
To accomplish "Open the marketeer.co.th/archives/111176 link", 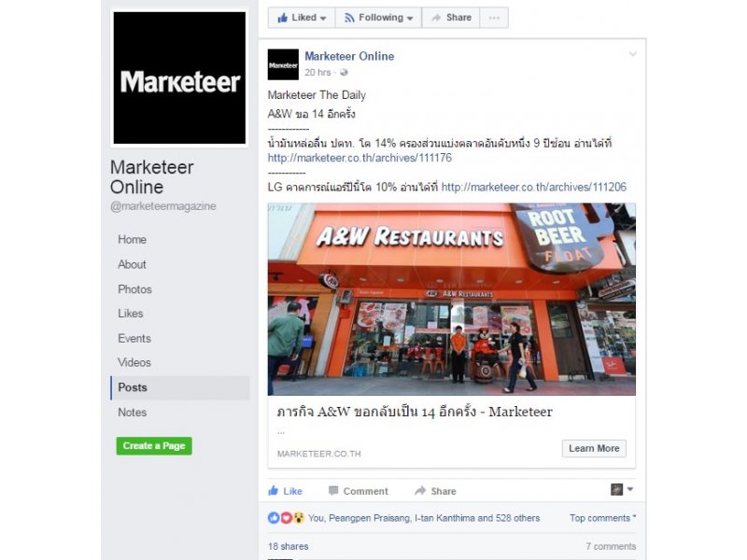I will (359, 158).
